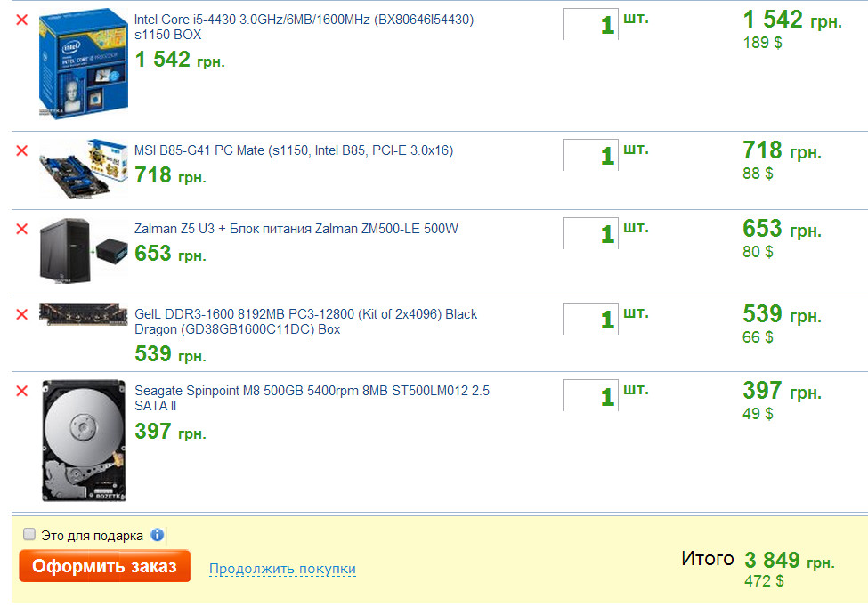Focus quantity field for Zalman Z5 U3
The height and width of the screenshot is (607, 868).
point(590,233)
